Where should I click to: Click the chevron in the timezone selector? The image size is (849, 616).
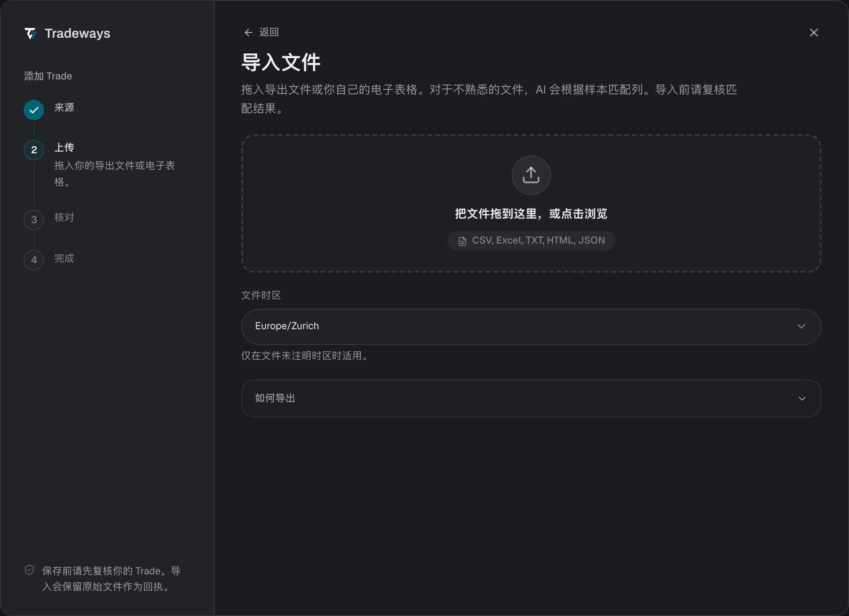pos(801,327)
